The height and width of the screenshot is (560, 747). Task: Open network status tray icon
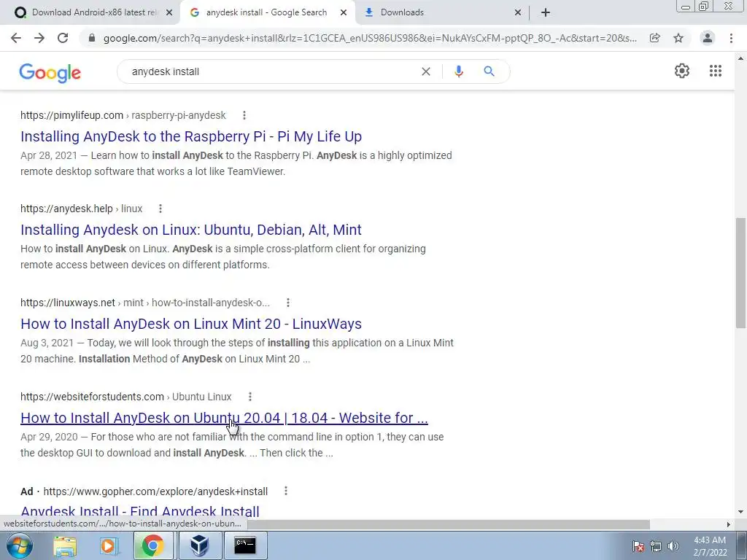pos(656,546)
